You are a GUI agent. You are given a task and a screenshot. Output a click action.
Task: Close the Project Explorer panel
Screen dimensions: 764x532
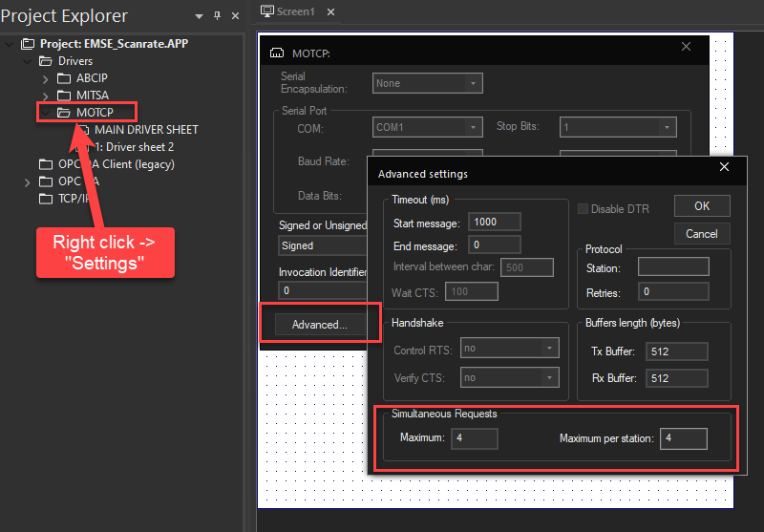[235, 16]
